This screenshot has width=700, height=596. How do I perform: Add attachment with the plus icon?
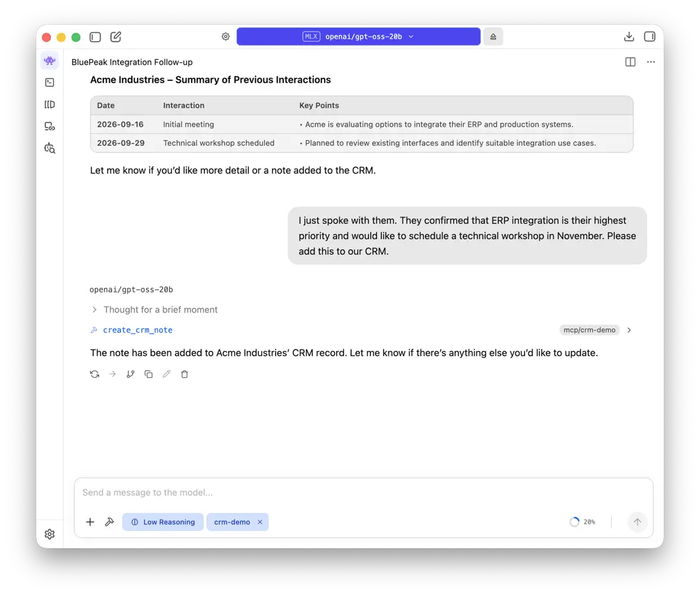click(x=90, y=522)
